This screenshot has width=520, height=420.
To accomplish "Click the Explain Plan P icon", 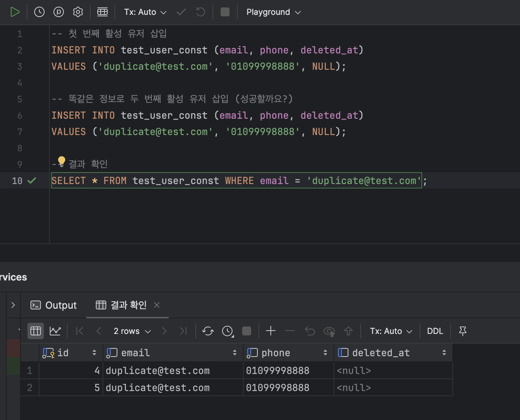I will 59,12.
